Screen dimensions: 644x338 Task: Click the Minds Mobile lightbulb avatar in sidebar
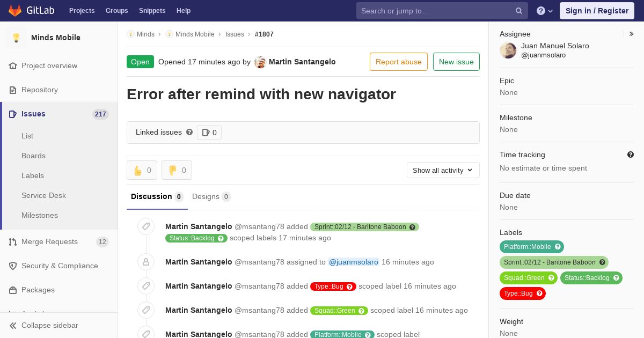click(16, 38)
